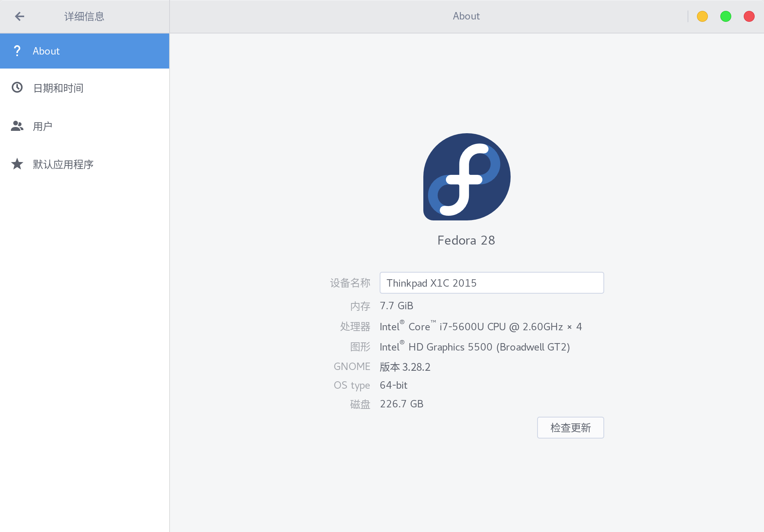Click the yellow minimize window button
Image resolution: width=764 pixels, height=532 pixels.
(x=702, y=16)
